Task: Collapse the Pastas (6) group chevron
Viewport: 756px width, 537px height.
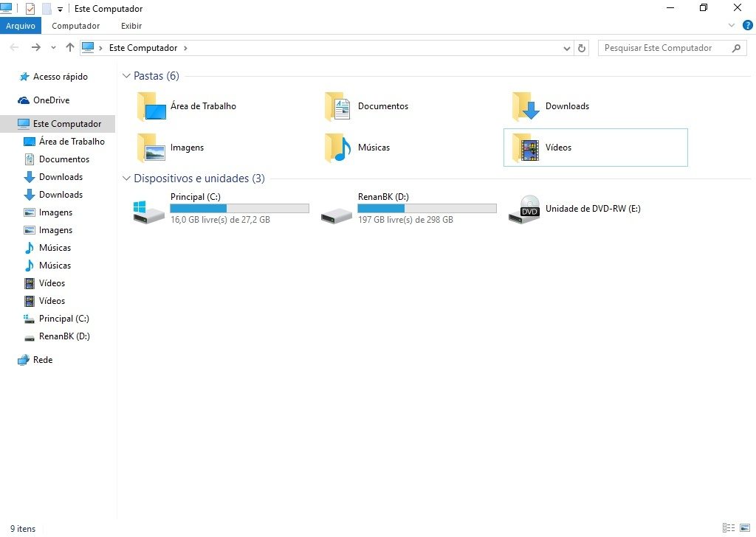Action: 126,76
